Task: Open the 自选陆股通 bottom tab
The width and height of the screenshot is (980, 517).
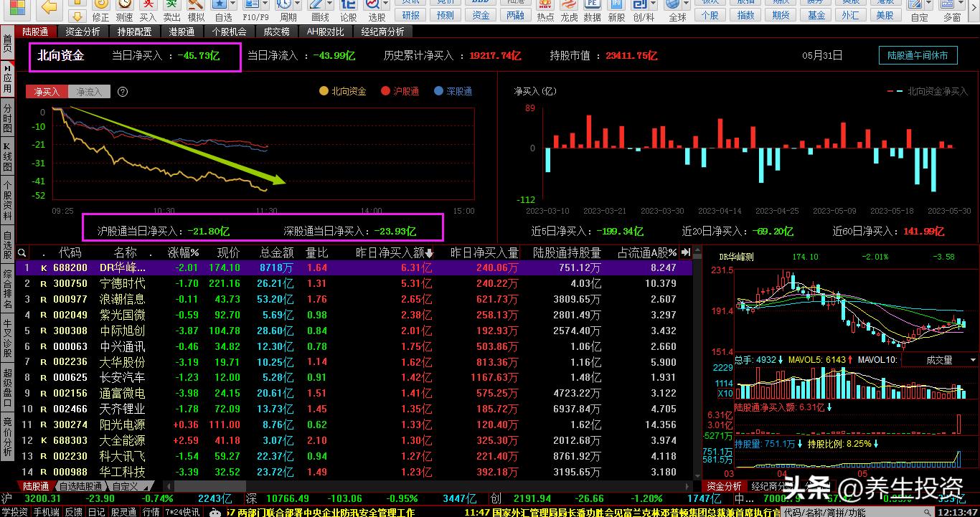Action: 80,486
